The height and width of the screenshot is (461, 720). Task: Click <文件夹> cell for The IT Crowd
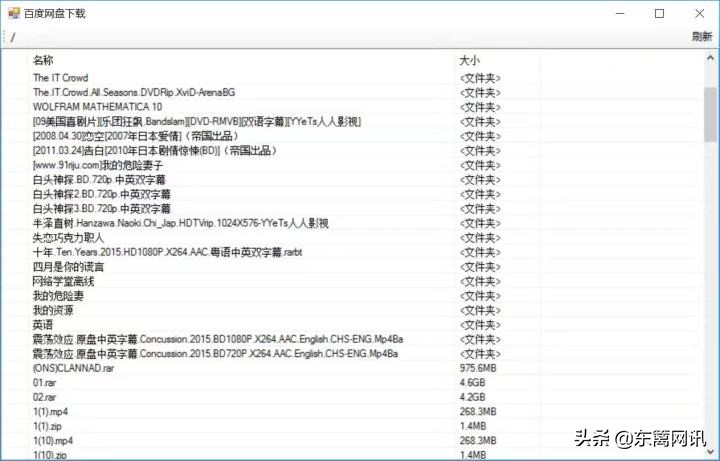480,78
